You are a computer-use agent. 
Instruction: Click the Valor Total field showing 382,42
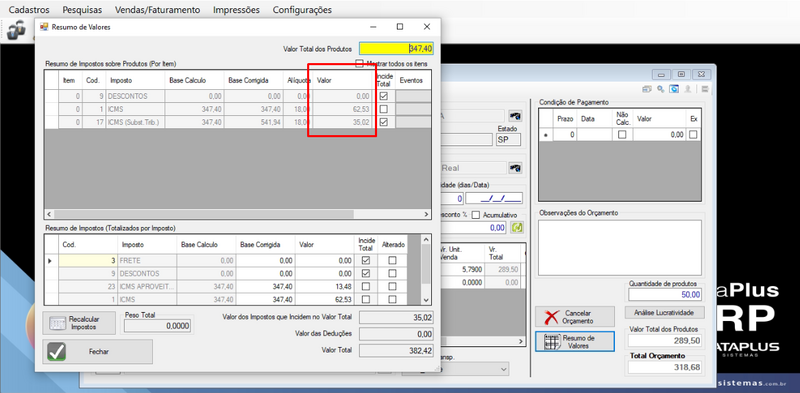click(396, 351)
